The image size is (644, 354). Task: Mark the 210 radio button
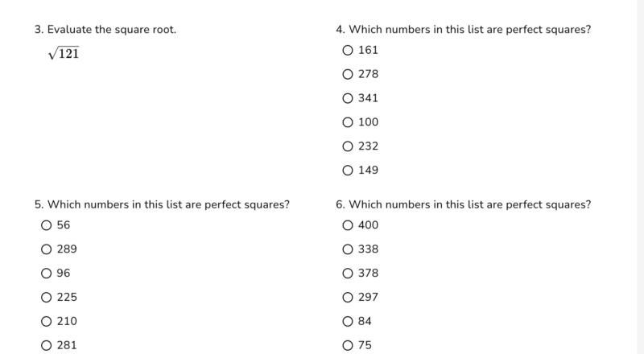pyautogui.click(x=47, y=322)
